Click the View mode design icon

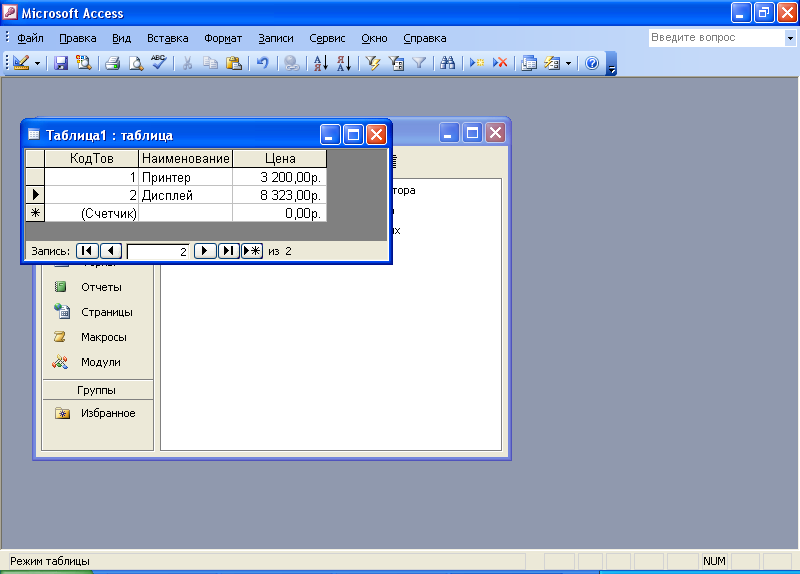click(21, 63)
